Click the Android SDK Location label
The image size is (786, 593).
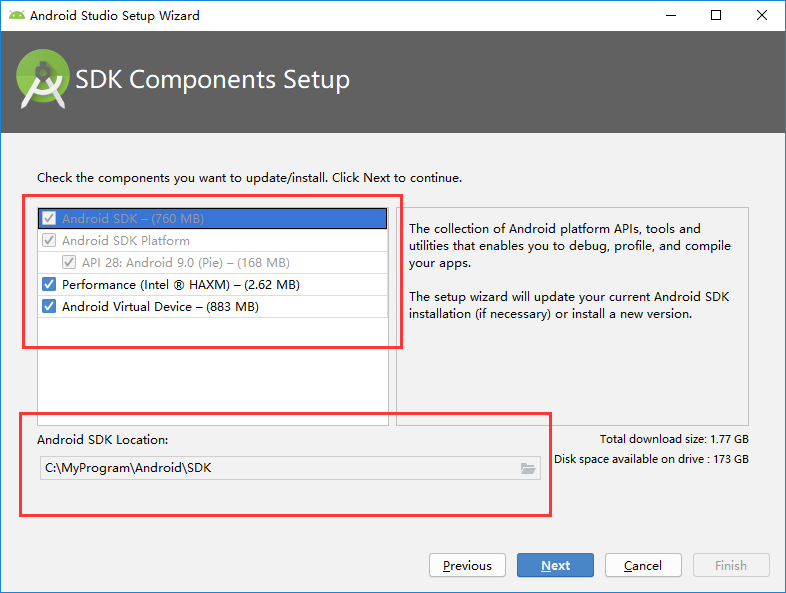click(103, 440)
